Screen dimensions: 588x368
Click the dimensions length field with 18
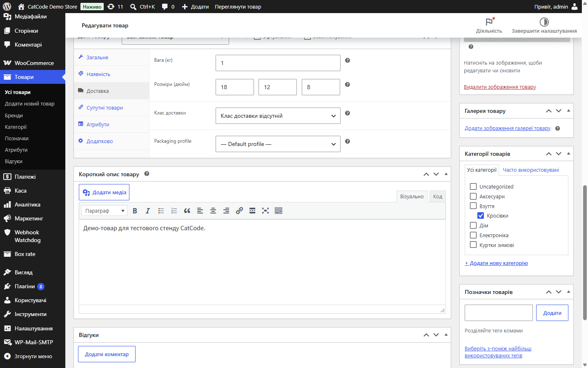coord(235,87)
